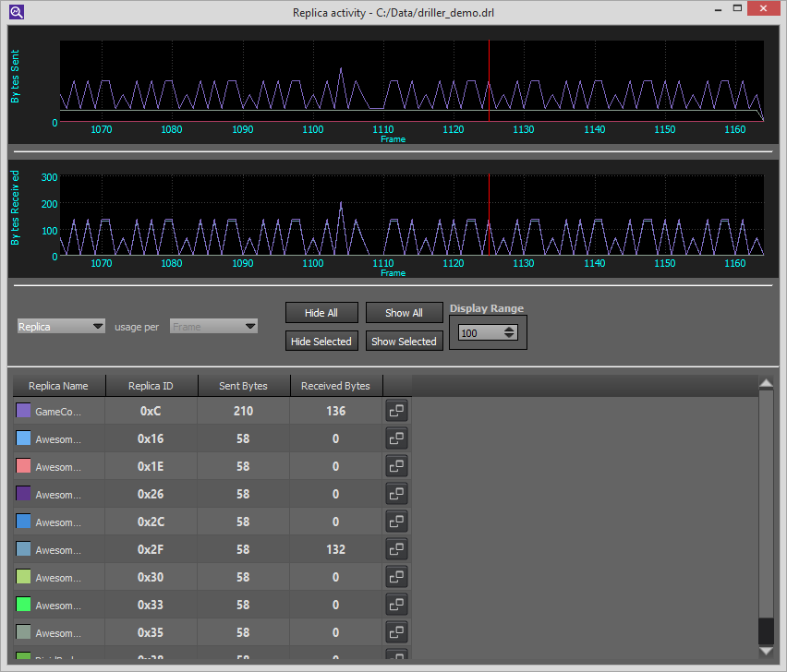
Task: Open details icon for replica 0x2F
Action: 396,549
